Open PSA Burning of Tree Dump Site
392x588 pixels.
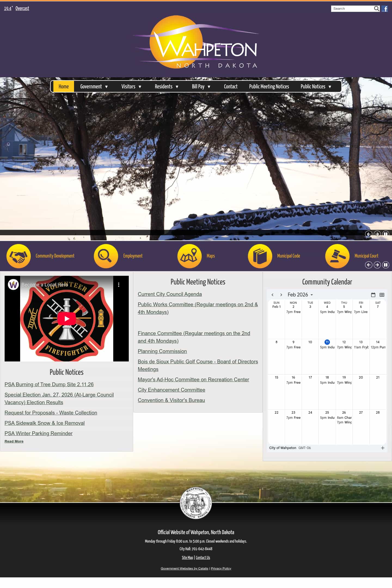click(x=49, y=385)
